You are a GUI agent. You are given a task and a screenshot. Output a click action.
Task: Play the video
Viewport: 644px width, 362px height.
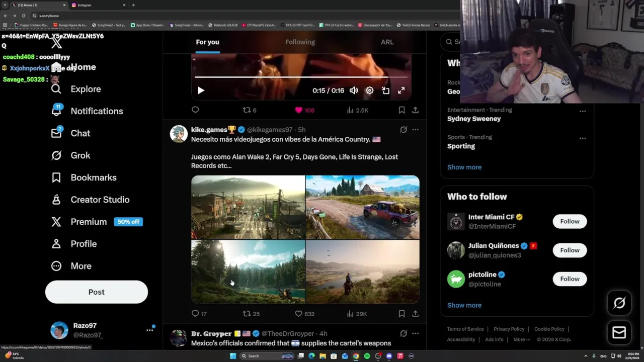[201, 90]
